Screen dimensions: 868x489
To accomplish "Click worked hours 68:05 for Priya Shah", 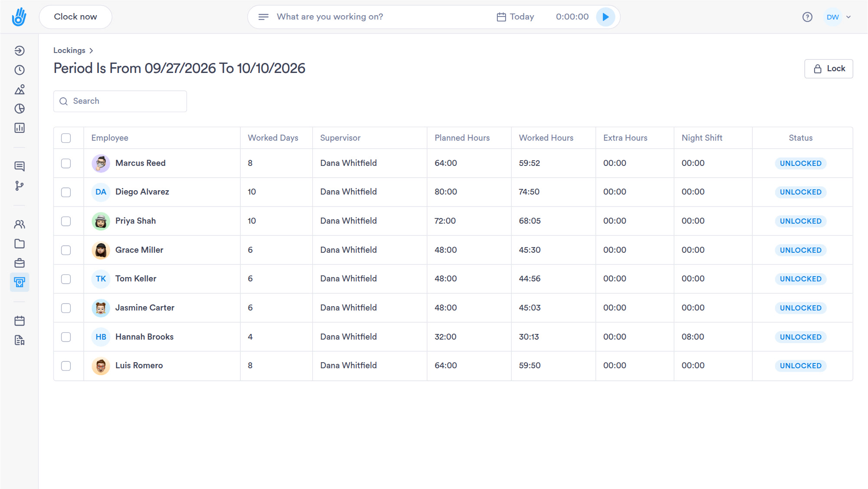I will [x=530, y=221].
